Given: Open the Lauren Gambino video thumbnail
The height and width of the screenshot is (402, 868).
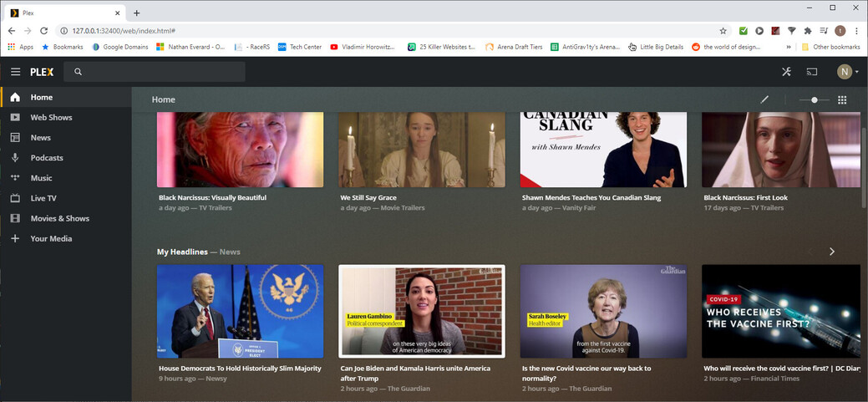Looking at the screenshot, I should click(422, 311).
